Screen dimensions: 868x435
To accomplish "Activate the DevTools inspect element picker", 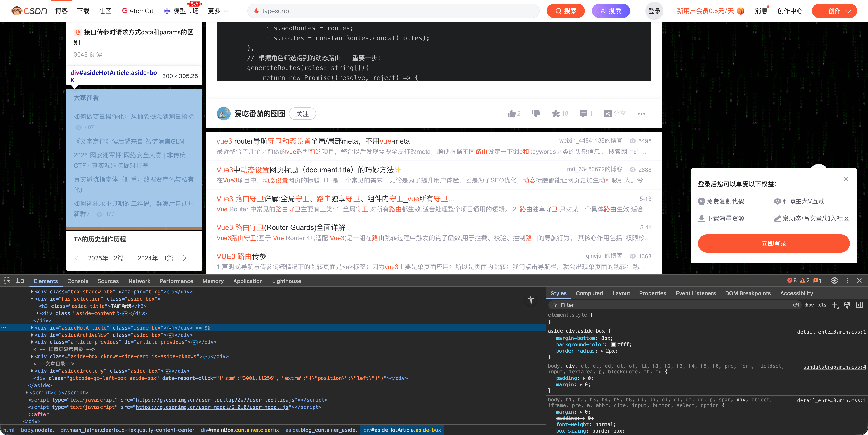I will point(7,281).
